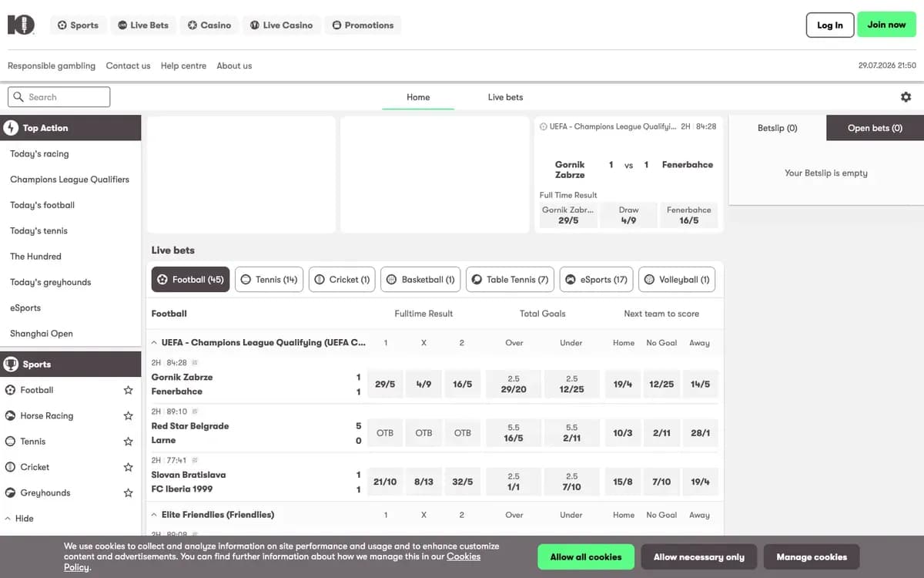Open Responsible gambling link
This screenshot has height=578, width=924.
point(52,66)
